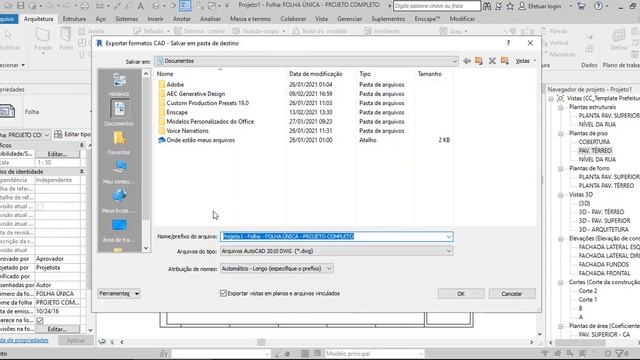
Task: Click the delete X icon in dialog toolbar
Action: point(492,61)
